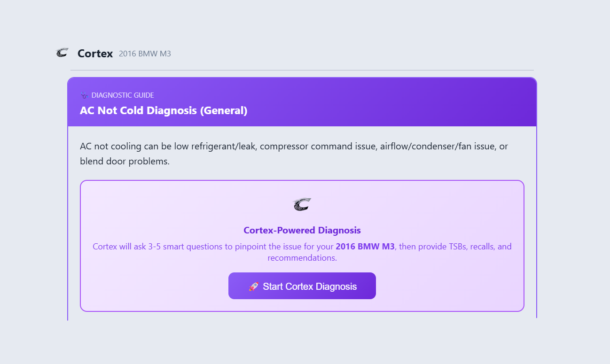The width and height of the screenshot is (610, 364).
Task: Click the Cortex emblem inside the diagnosis card
Action: [x=302, y=204]
